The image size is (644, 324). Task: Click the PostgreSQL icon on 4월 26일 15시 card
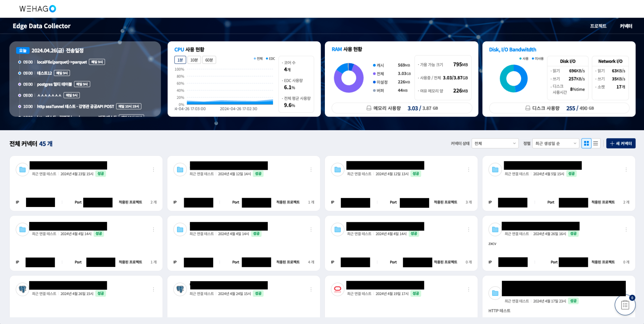pyautogui.click(x=22, y=289)
